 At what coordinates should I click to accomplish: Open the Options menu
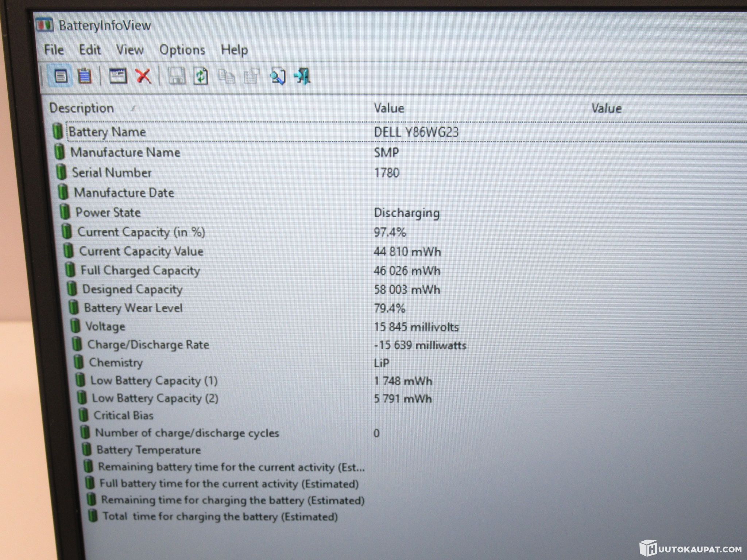tap(182, 50)
